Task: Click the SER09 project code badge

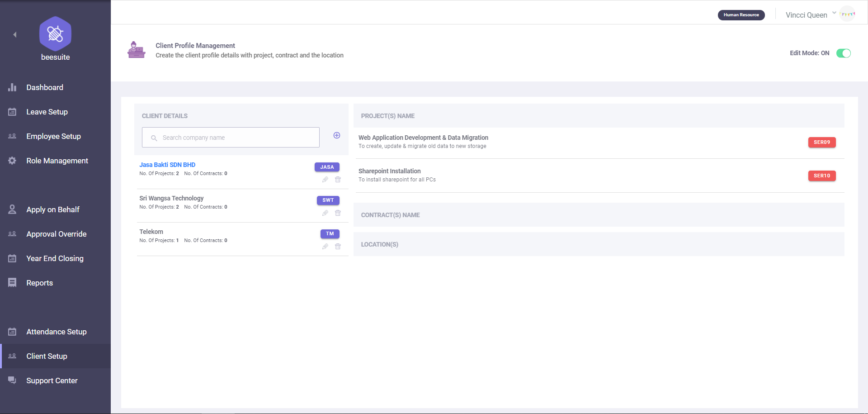Action: point(822,142)
